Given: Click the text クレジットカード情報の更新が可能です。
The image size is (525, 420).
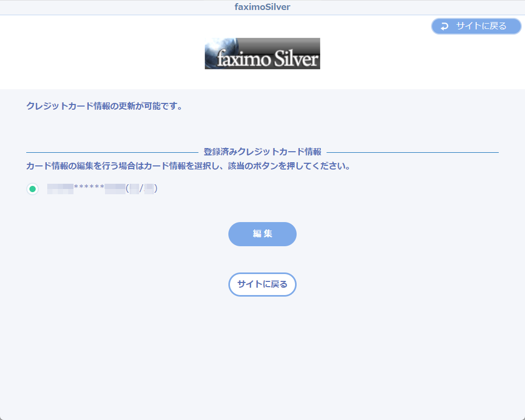Looking at the screenshot, I should tap(105, 106).
